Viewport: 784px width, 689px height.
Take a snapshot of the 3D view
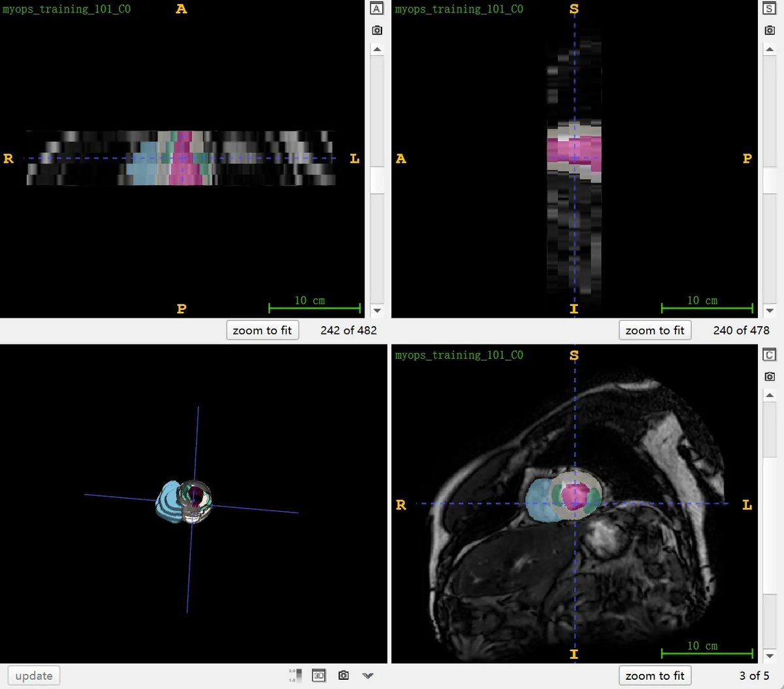[344, 675]
